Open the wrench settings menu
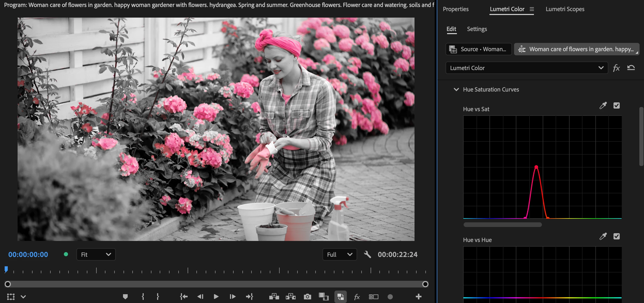The width and height of the screenshot is (644, 303). pos(367,255)
